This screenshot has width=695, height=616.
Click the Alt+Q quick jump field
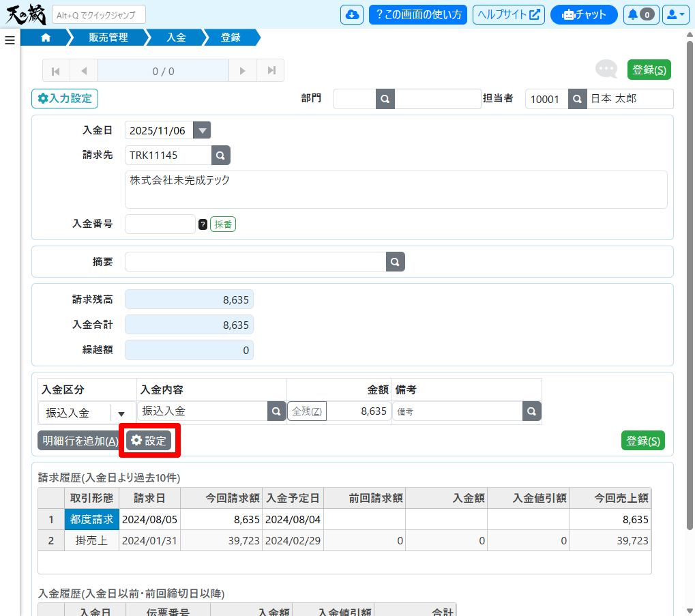[99, 14]
